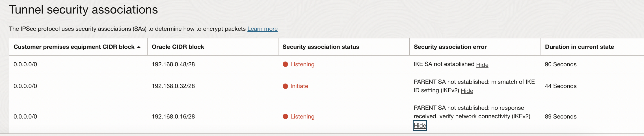Click red Initiate status dot

coord(285,86)
